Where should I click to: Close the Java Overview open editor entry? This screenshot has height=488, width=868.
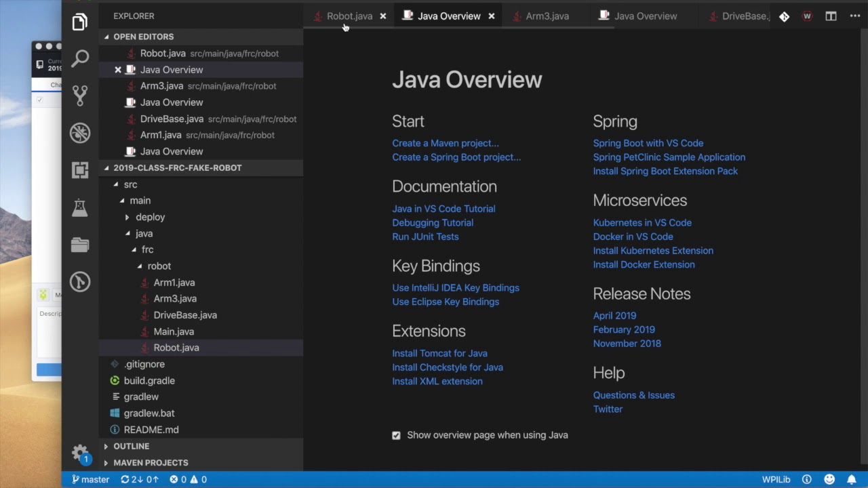tap(118, 70)
